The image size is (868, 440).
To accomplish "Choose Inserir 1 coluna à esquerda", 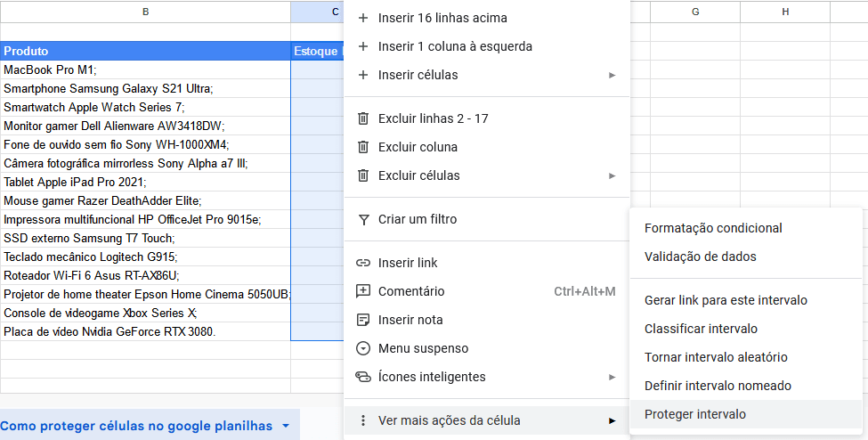I will point(455,46).
